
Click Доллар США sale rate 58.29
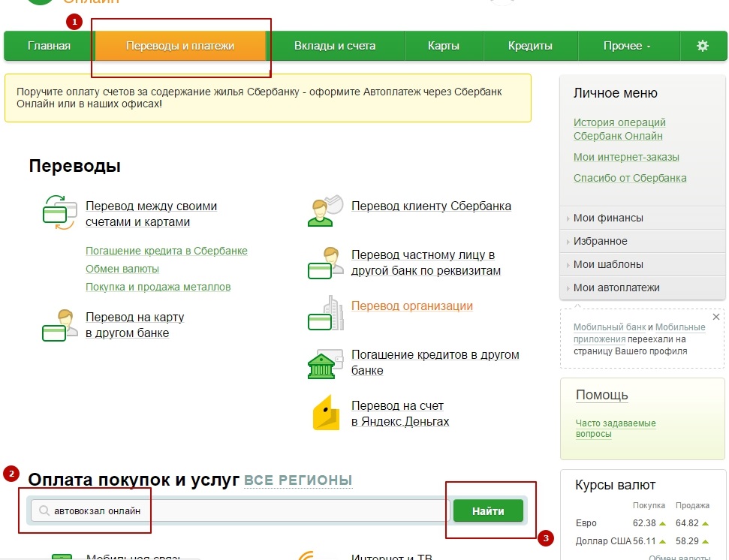tap(687, 541)
